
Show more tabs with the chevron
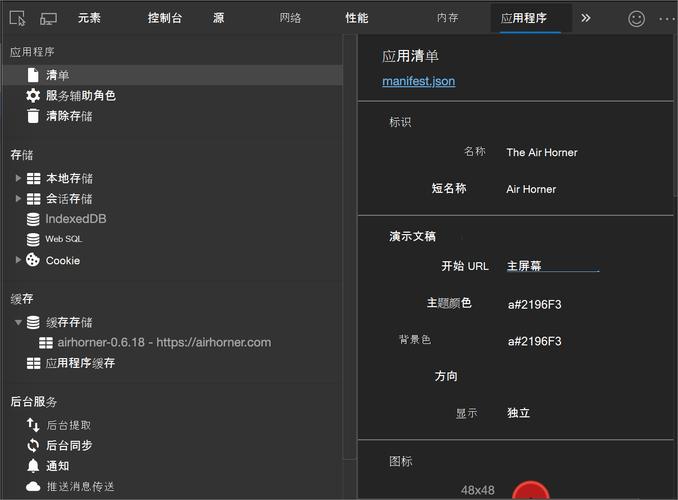[x=585, y=18]
